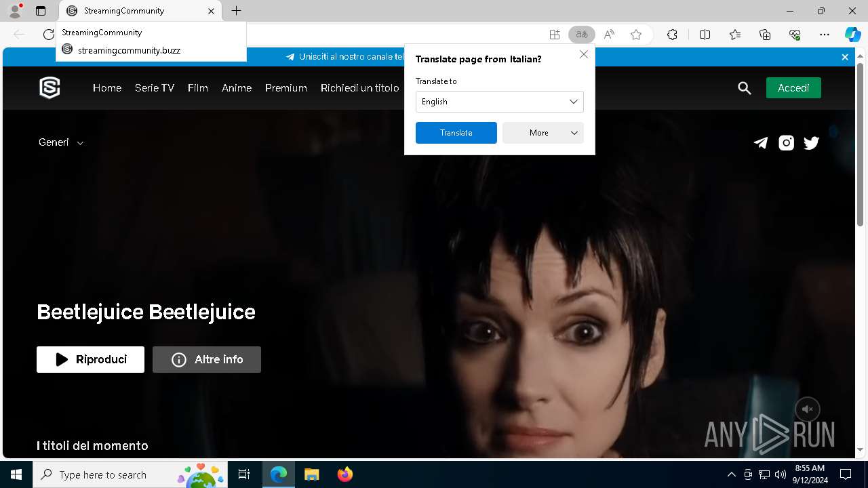Image resolution: width=868 pixels, height=488 pixels.
Task: Add page to favorites with star icon
Action: 636,35
